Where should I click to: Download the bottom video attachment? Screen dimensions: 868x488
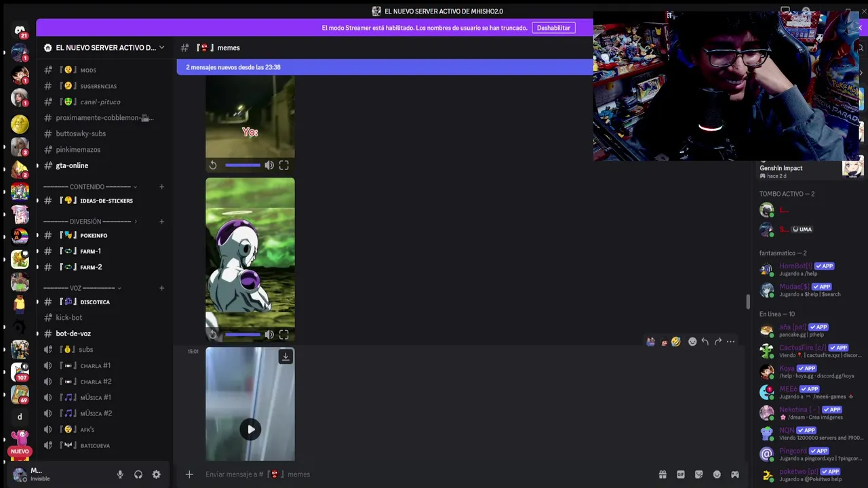285,357
